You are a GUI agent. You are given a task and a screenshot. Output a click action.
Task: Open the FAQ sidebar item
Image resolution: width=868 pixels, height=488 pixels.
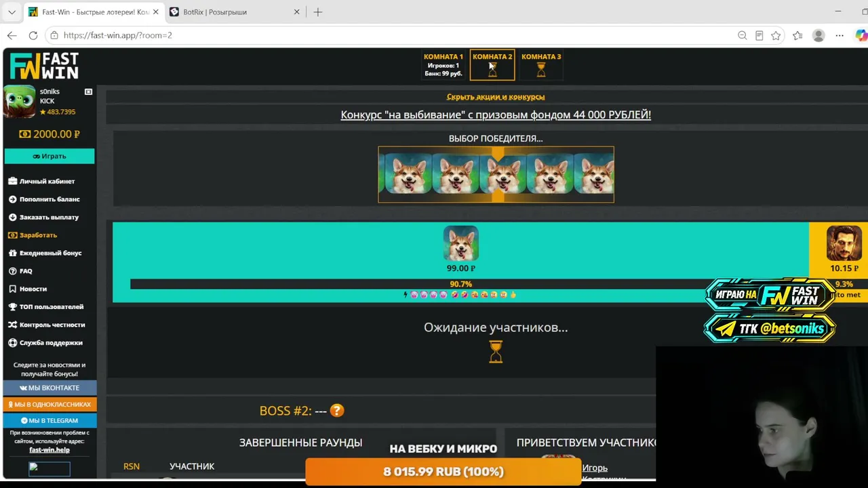click(x=20, y=271)
